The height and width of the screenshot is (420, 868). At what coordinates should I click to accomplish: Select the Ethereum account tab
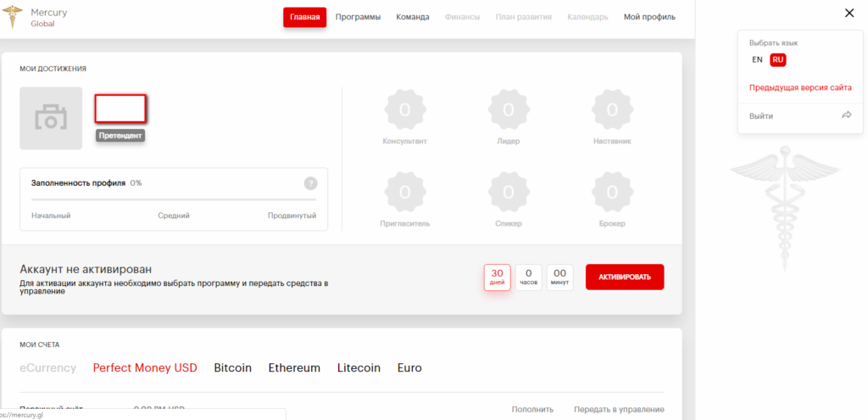pos(294,368)
